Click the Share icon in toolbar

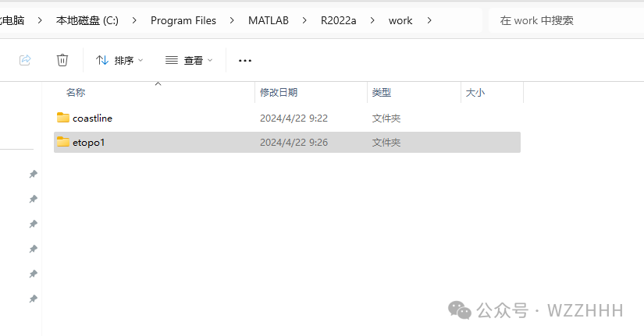coord(25,60)
